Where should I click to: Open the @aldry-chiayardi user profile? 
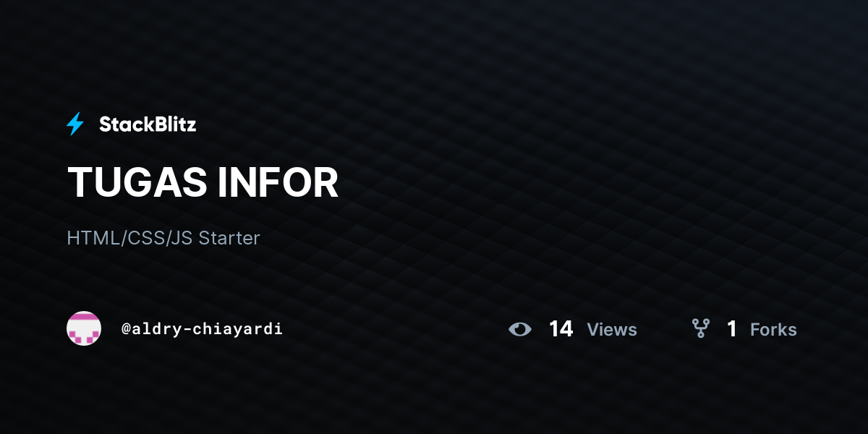202,329
